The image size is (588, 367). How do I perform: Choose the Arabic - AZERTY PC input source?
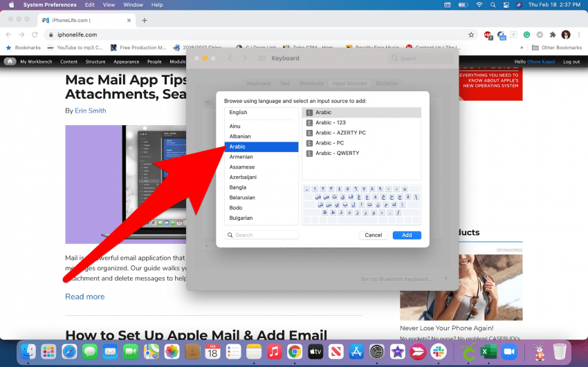pyautogui.click(x=362, y=133)
